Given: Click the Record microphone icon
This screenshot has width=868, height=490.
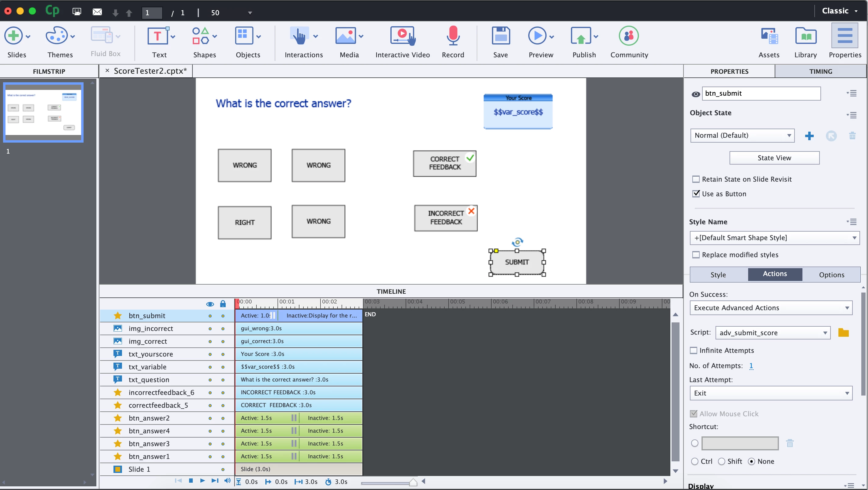Looking at the screenshot, I should pyautogui.click(x=453, y=36).
